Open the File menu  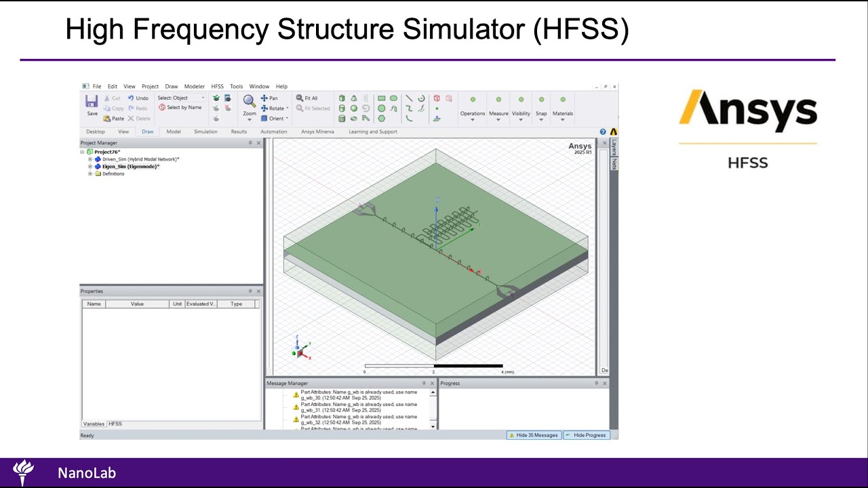click(x=97, y=87)
